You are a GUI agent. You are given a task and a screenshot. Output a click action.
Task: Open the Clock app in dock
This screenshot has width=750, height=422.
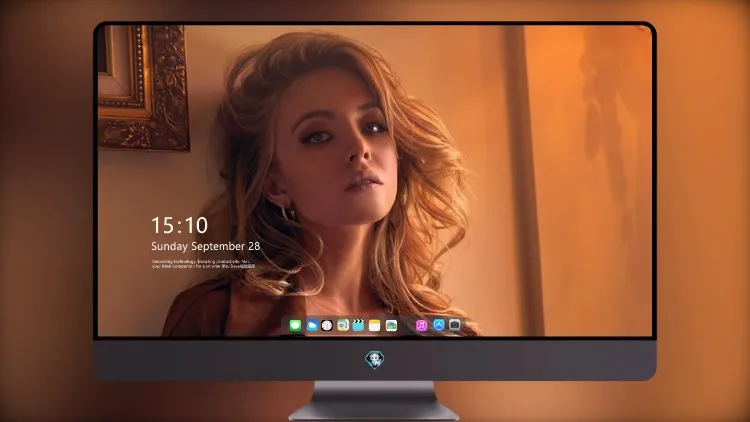[327, 325]
